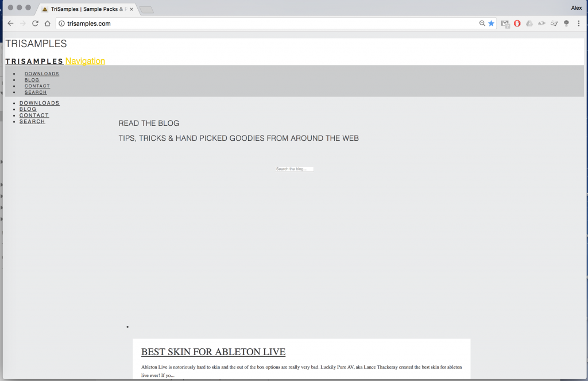Click CONTACT link in the list below gray bar
Image resolution: width=588 pixels, height=381 pixels.
point(34,116)
